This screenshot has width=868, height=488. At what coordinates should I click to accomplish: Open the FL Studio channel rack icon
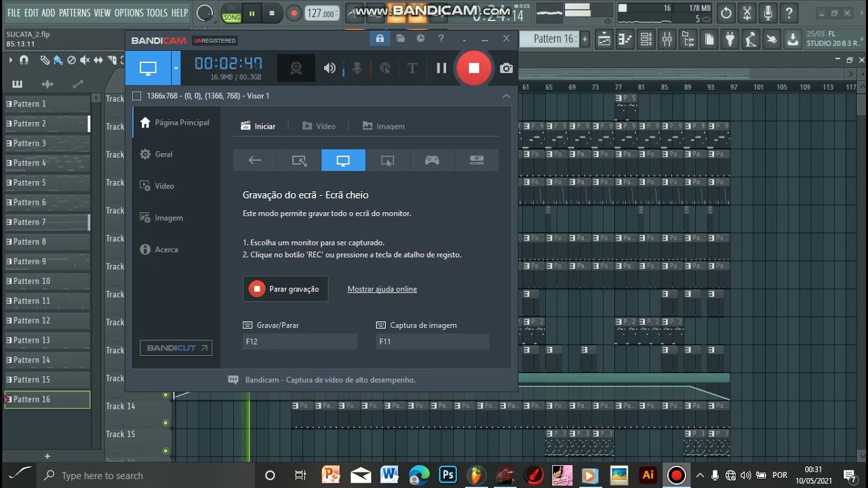[x=646, y=39]
